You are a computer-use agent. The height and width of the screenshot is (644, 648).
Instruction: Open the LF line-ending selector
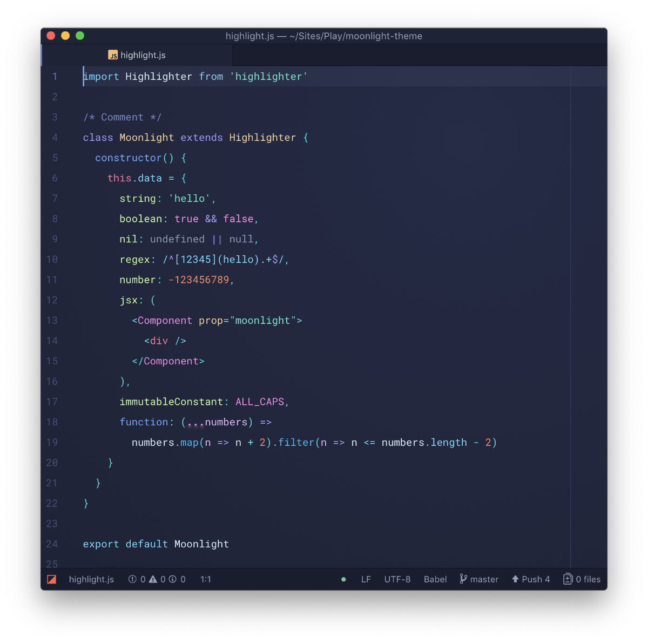tap(366, 579)
